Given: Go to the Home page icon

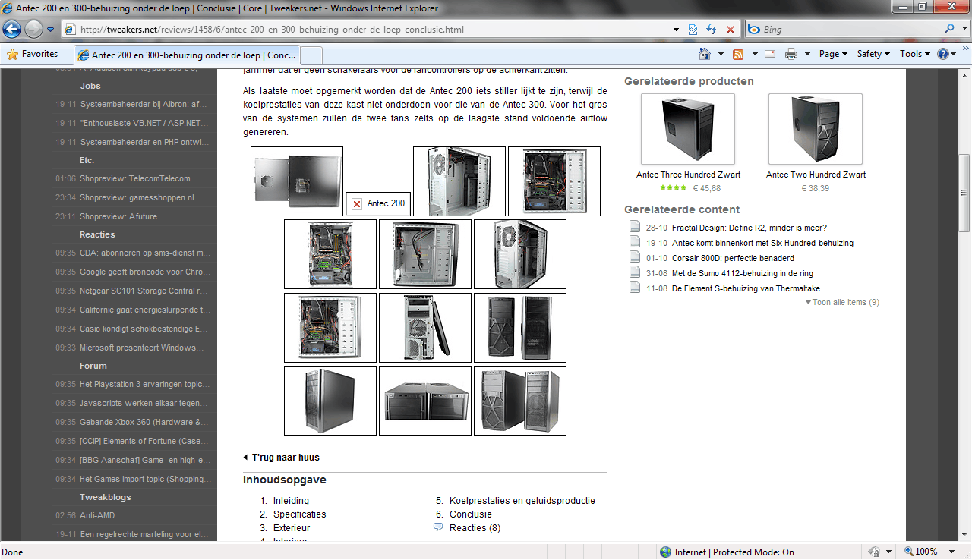Looking at the screenshot, I should pyautogui.click(x=705, y=54).
